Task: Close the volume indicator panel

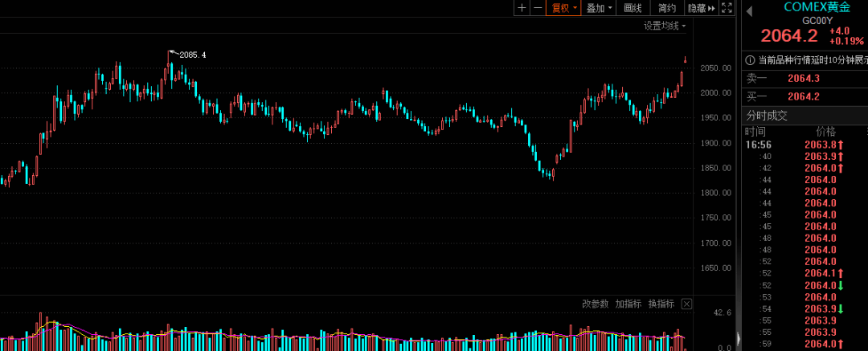Action: (686, 304)
